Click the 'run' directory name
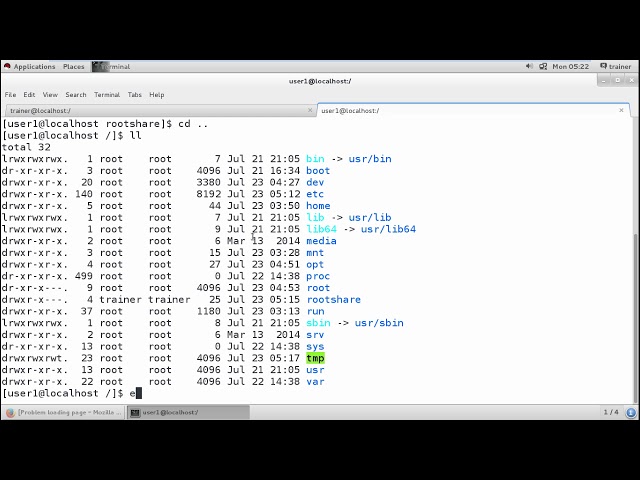The height and width of the screenshot is (480, 640). point(315,311)
